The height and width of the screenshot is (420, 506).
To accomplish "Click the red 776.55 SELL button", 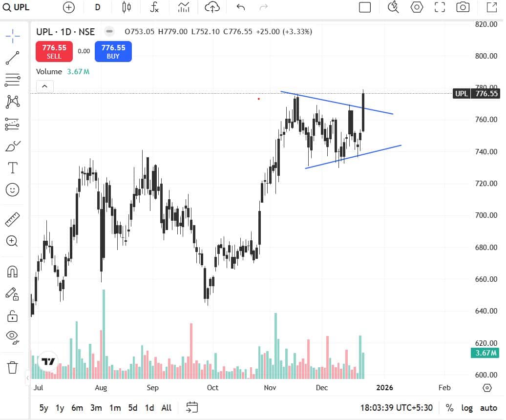I will 54,51.
